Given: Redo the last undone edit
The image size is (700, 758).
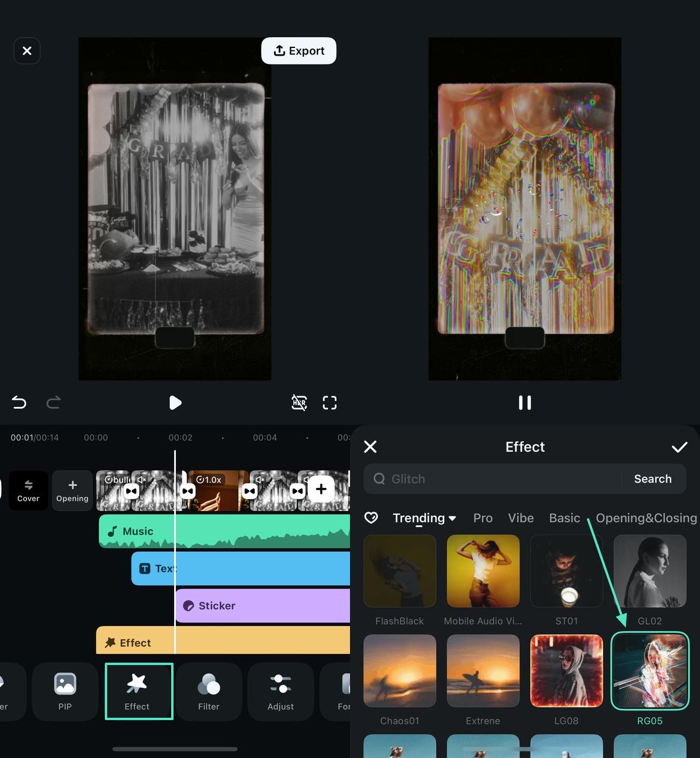Looking at the screenshot, I should [54, 403].
